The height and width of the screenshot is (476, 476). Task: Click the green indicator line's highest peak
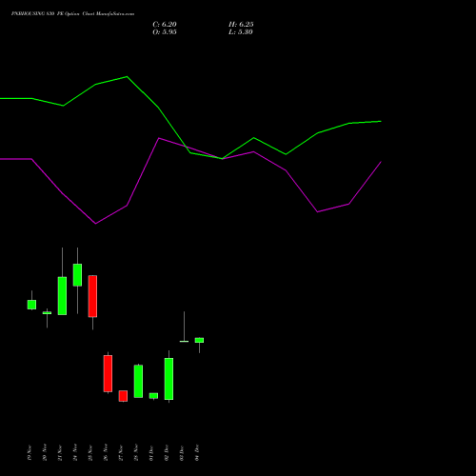click(127, 77)
